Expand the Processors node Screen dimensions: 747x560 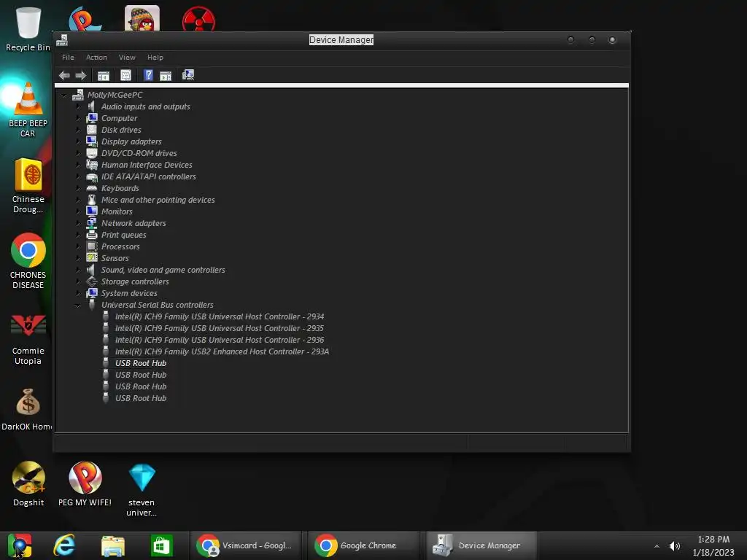[x=78, y=246]
